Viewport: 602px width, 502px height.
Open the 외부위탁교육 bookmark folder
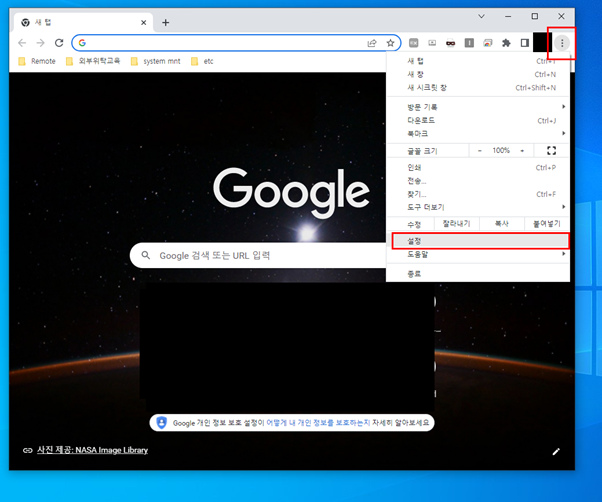pos(93,61)
